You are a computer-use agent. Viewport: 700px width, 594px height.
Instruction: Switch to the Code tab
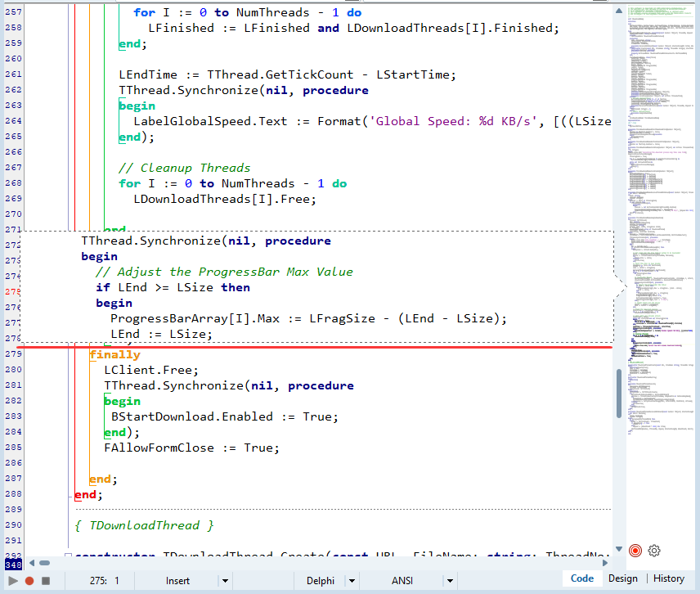[582, 578]
